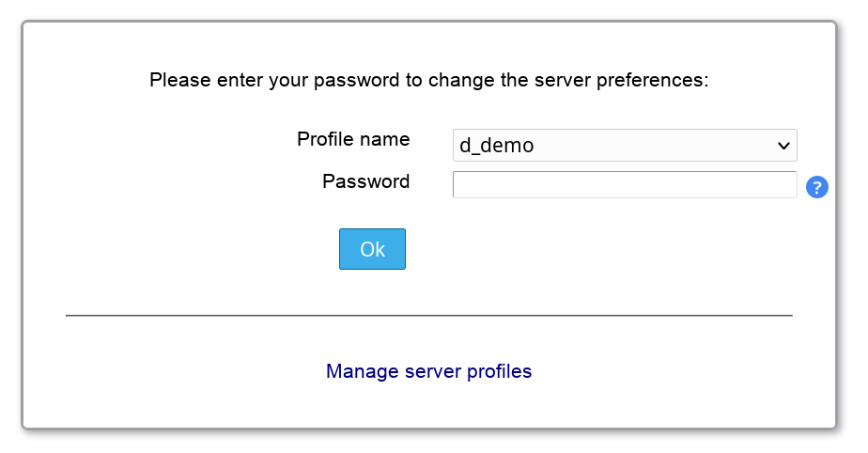The height and width of the screenshot is (453, 868).
Task: Submit the server preferences login form
Action: pyautogui.click(x=372, y=249)
